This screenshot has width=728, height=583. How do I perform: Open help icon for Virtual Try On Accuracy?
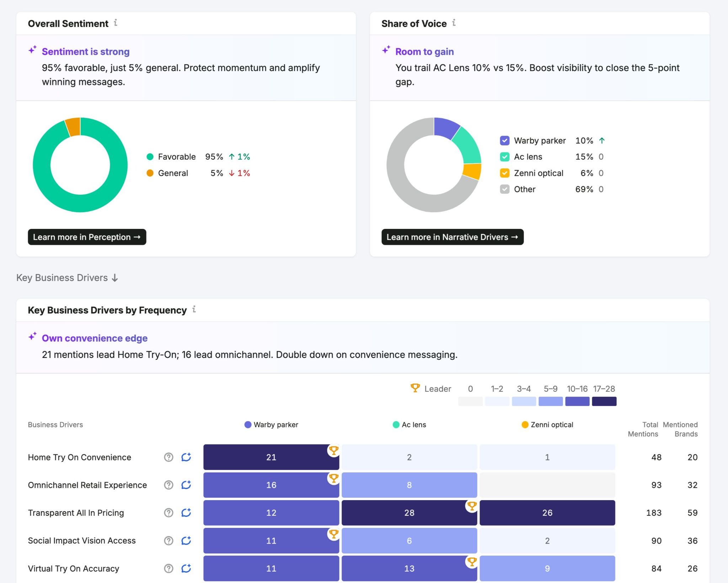tap(168, 568)
